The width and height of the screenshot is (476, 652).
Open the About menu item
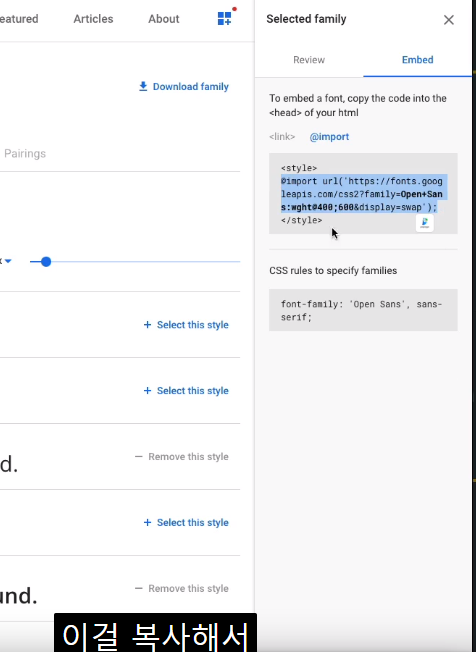(x=163, y=19)
